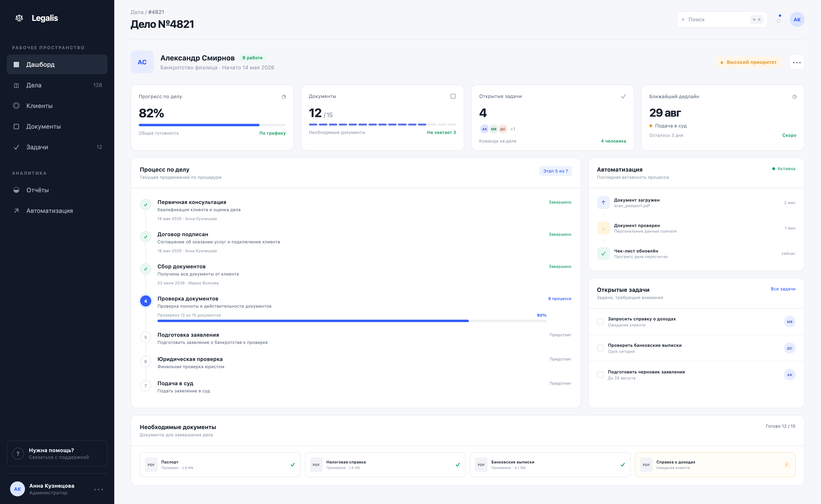This screenshot has width=821, height=504.
Task: Click the Все задачи link
Action: pyautogui.click(x=783, y=289)
